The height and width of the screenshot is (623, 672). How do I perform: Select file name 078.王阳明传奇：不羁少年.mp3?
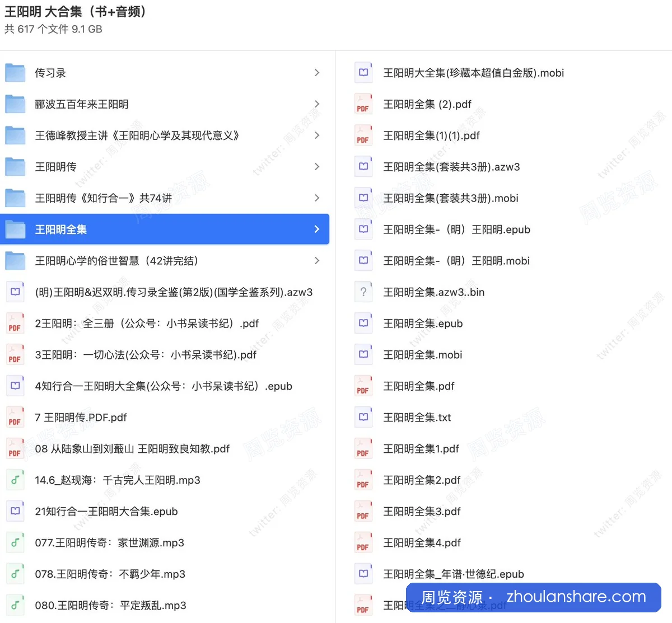pyautogui.click(x=110, y=574)
